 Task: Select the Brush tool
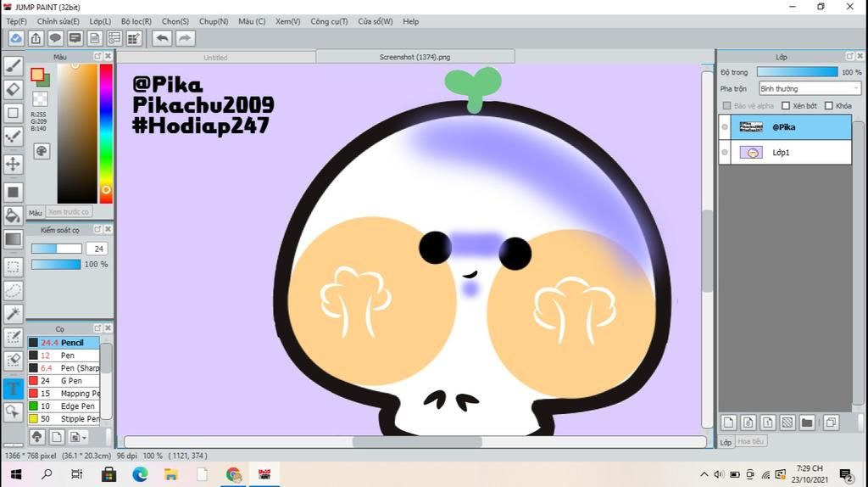click(x=14, y=65)
